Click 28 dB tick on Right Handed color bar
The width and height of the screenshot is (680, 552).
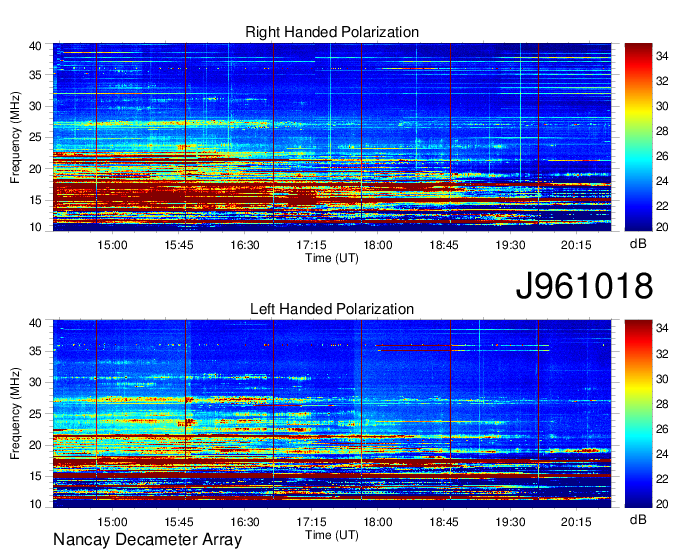(662, 131)
